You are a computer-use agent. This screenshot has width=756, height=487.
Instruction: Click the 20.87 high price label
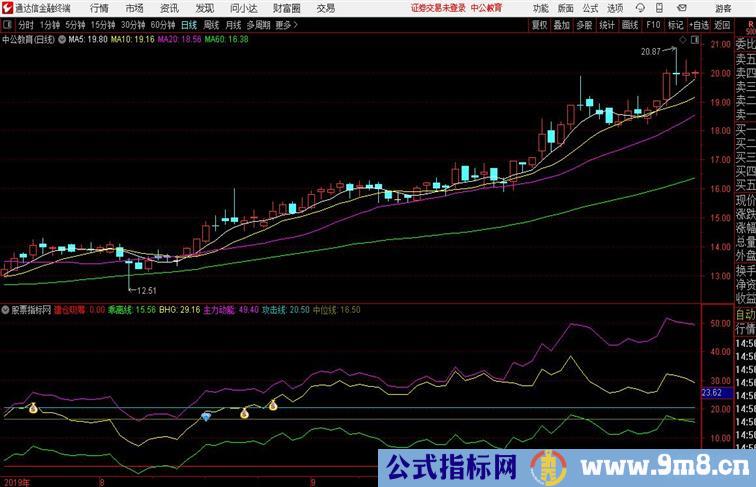tap(650, 50)
